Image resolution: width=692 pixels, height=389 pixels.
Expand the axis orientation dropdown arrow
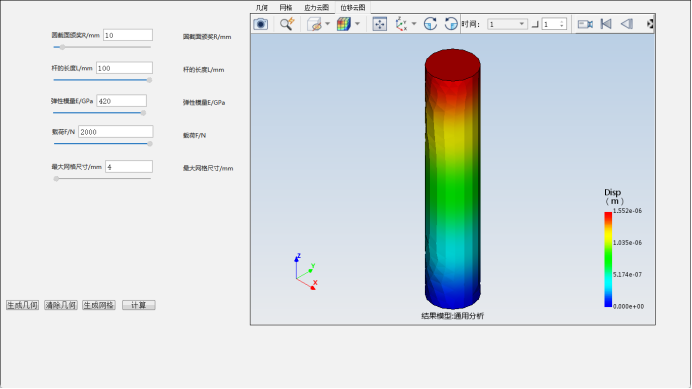point(414,24)
